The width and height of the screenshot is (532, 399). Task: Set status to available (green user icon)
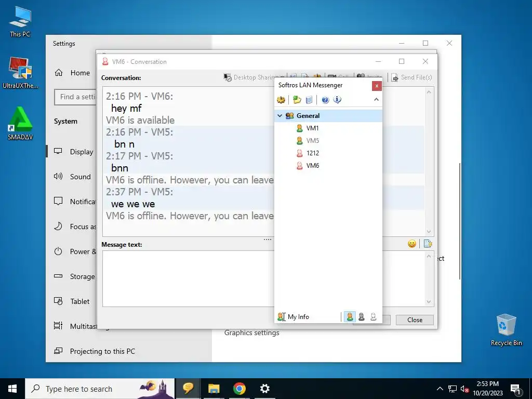[x=350, y=317]
